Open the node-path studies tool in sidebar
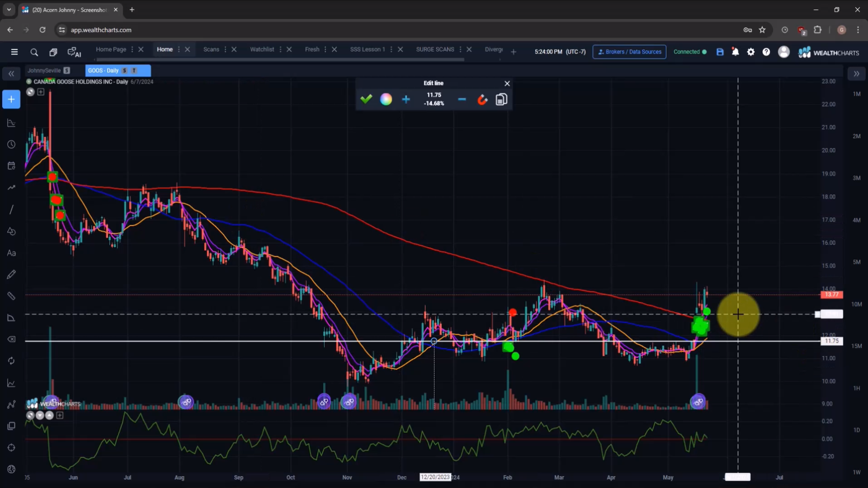868x488 pixels. click(x=11, y=404)
